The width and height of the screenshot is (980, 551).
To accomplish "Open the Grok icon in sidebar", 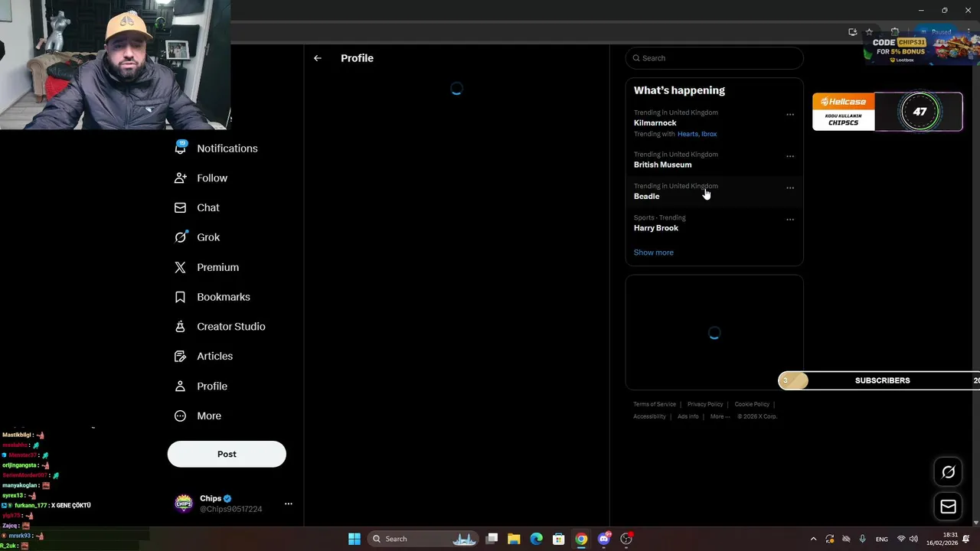I will click(x=180, y=237).
